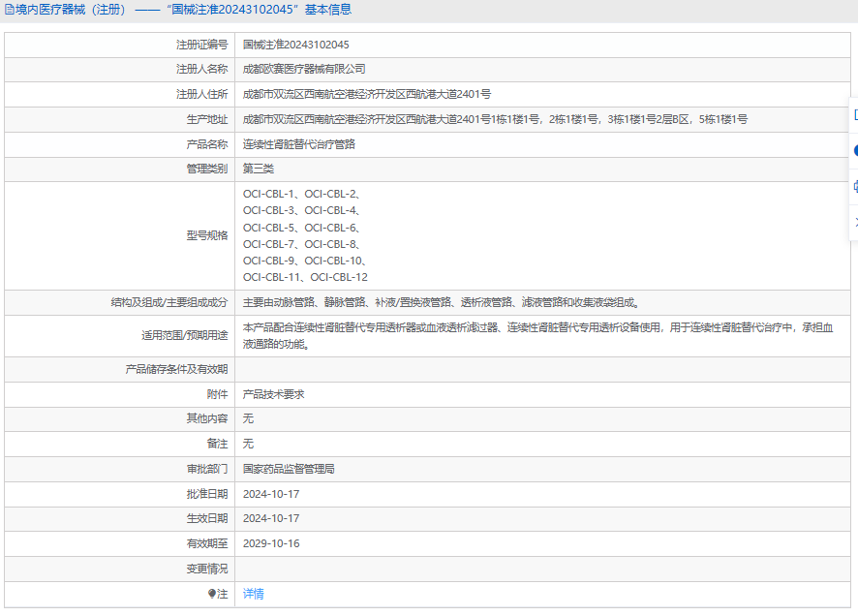The width and height of the screenshot is (858, 616).
Task: Click the 批准日期 row label
Action: [x=207, y=494]
